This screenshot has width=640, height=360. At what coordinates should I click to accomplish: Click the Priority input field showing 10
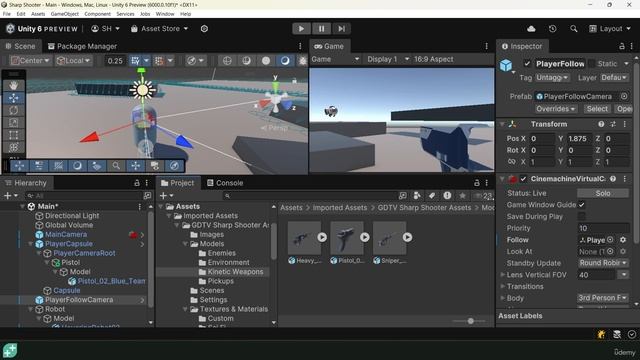(603, 228)
